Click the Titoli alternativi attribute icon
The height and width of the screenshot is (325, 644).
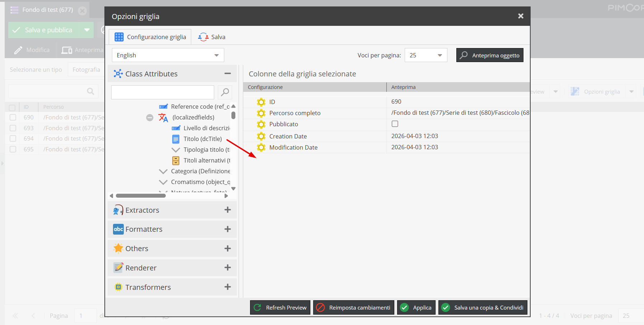(176, 161)
